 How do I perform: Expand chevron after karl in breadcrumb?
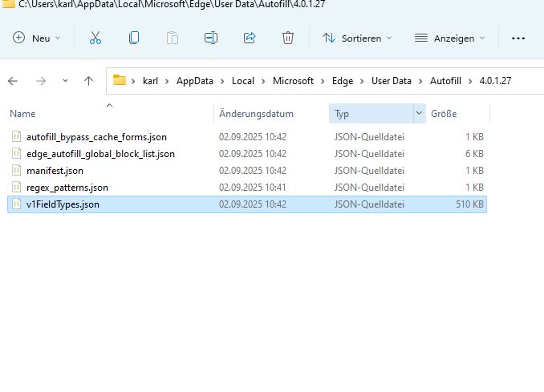(167, 81)
